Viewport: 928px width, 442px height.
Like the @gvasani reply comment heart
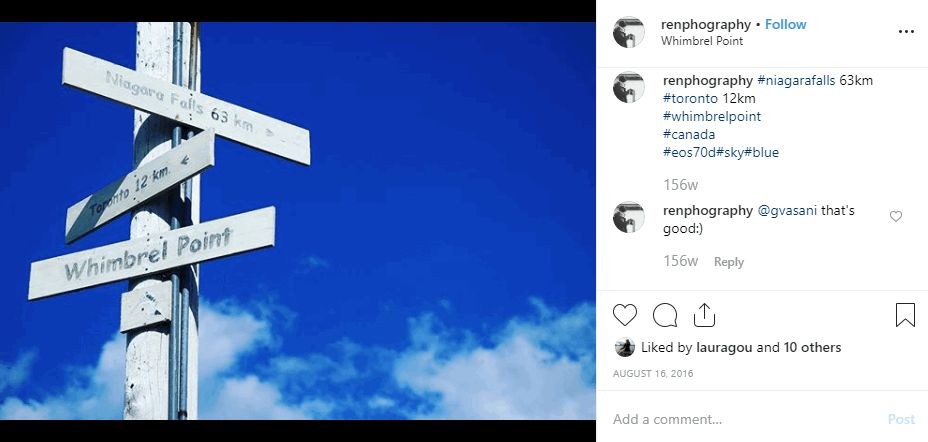click(x=896, y=217)
